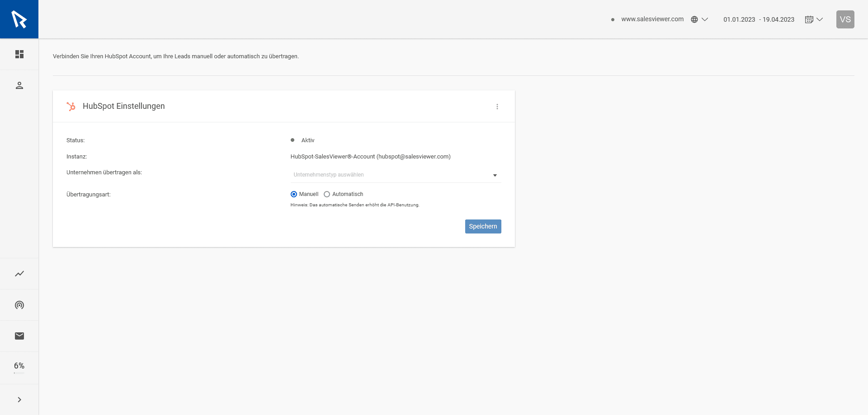Open the mail envelope icon in sidebar
868x415 pixels.
click(19, 336)
